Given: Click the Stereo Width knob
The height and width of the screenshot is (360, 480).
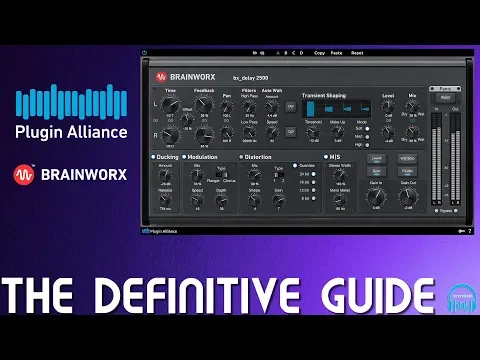Looking at the screenshot, I should coord(340,175).
